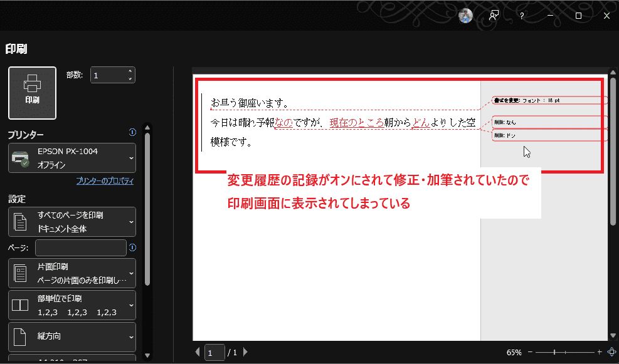Open the EPSON PX-1004 printer dropdown
The width and height of the screenshot is (619, 364).
pyautogui.click(x=72, y=158)
